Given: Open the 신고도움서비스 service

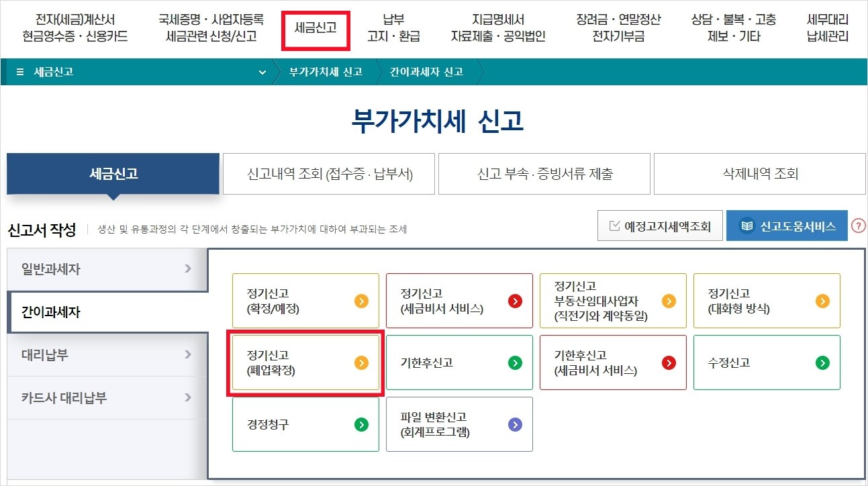Looking at the screenshot, I should pyautogui.click(x=787, y=226).
